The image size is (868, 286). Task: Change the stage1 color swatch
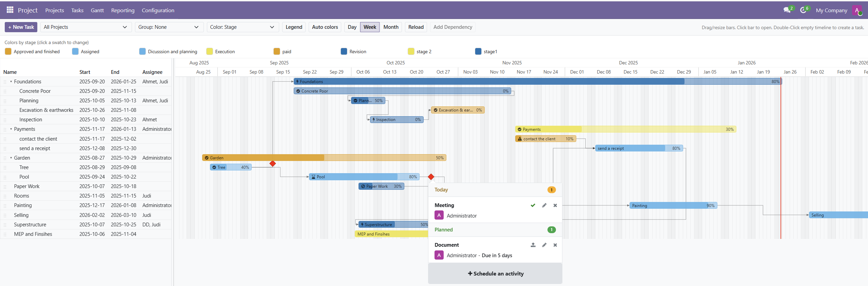[478, 52]
